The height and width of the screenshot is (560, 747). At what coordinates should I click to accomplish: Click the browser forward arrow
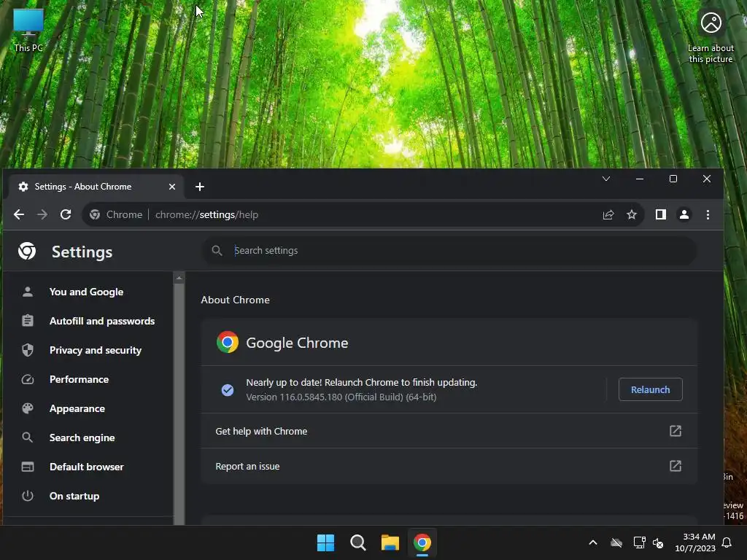click(x=42, y=215)
